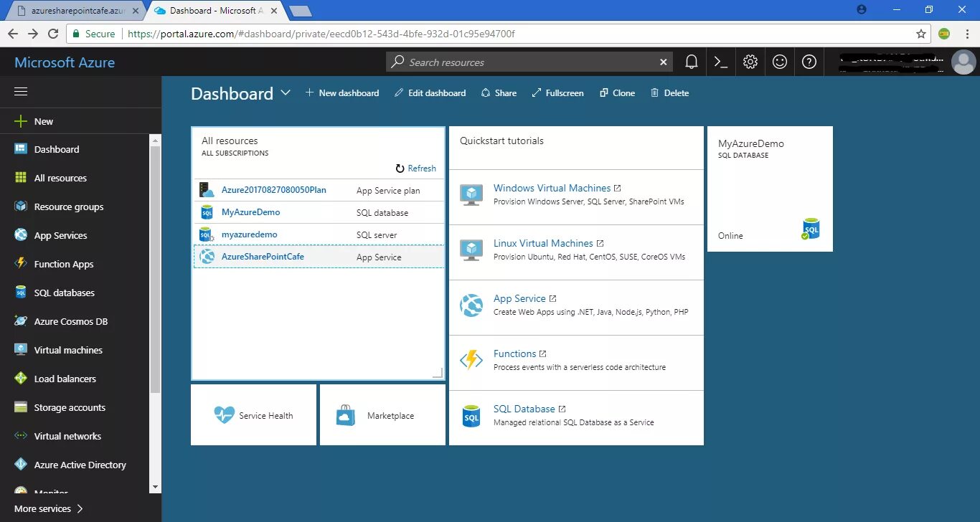Switch dashboard to Fullscreen
980x522 pixels.
(557, 93)
